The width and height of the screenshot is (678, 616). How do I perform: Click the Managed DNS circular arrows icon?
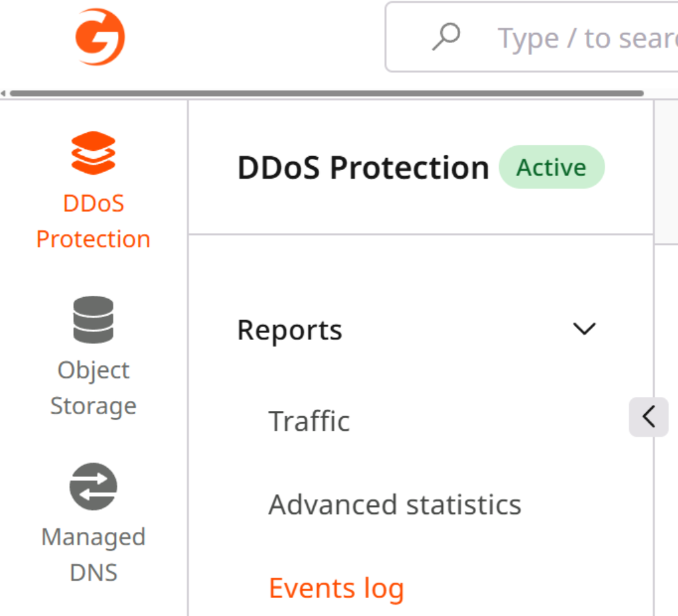click(x=93, y=486)
